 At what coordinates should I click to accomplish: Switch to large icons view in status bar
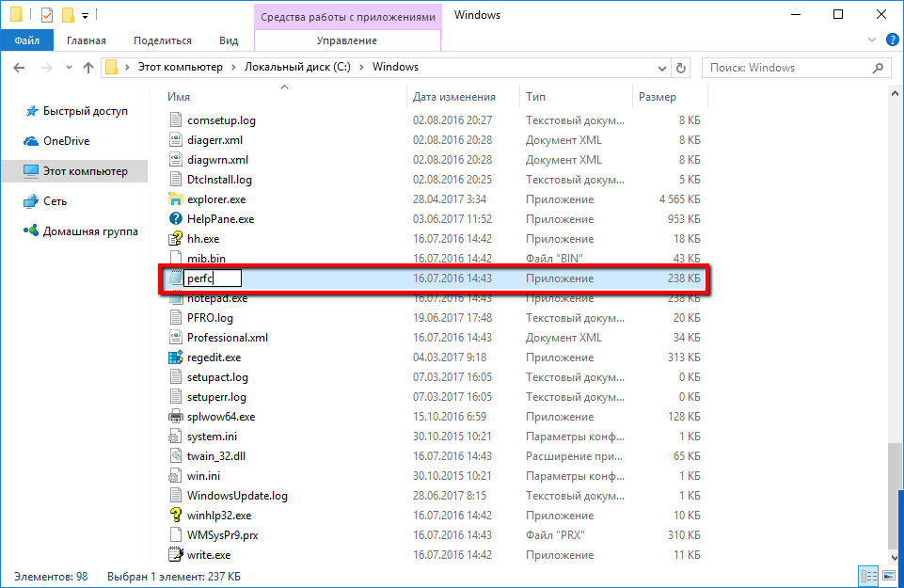coord(889,576)
